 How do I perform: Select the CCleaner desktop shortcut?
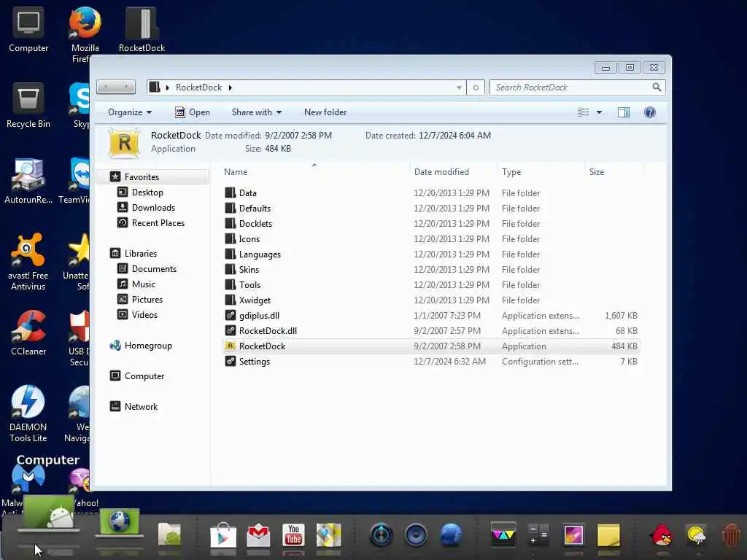[x=28, y=332]
